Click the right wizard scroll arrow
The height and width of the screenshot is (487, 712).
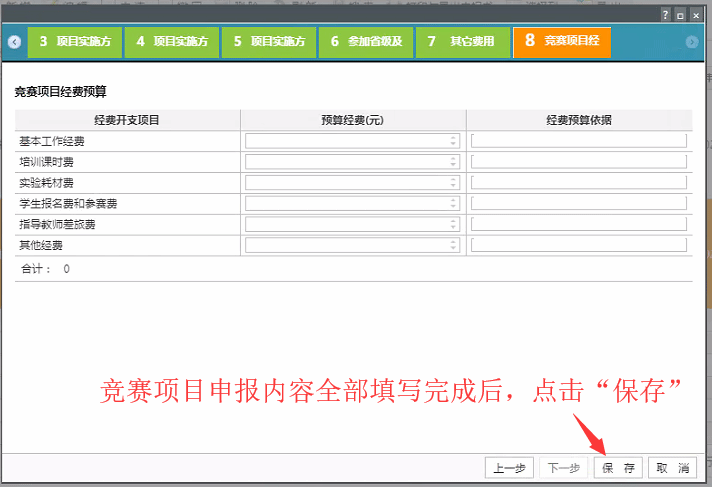[692, 42]
